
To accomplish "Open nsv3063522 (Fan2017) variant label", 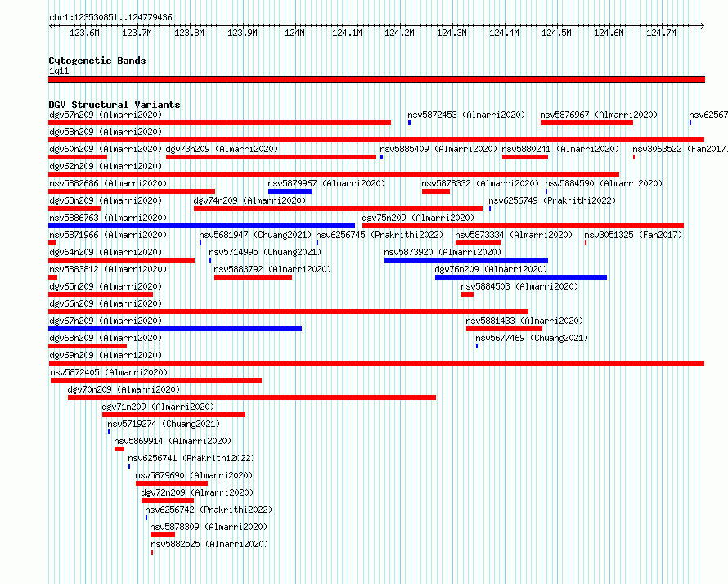I will (x=681, y=149).
